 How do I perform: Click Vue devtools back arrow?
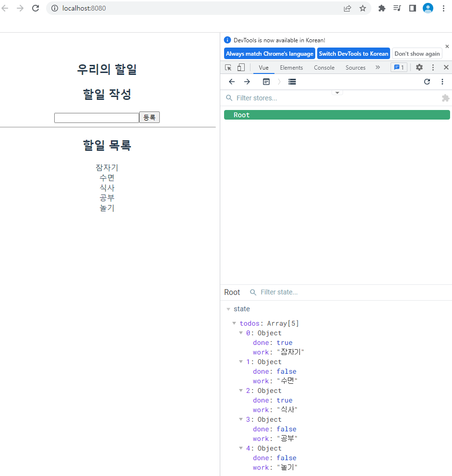(x=232, y=82)
